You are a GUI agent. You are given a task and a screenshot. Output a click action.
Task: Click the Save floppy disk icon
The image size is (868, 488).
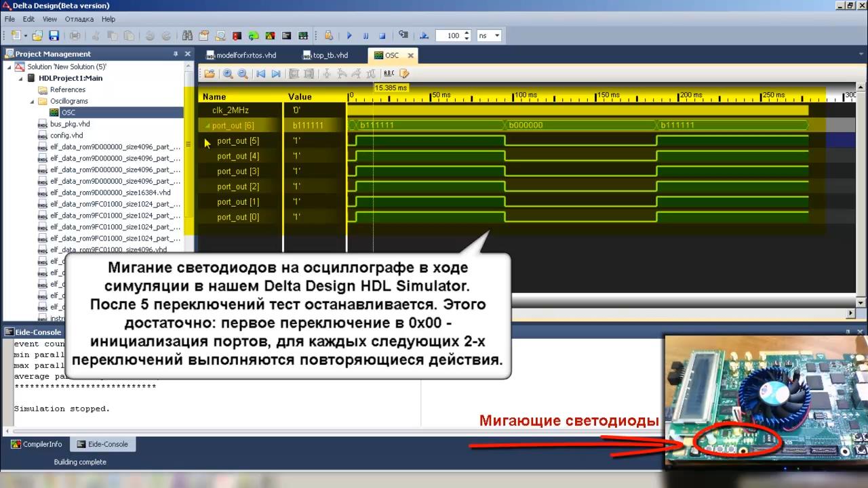pyautogui.click(x=54, y=35)
